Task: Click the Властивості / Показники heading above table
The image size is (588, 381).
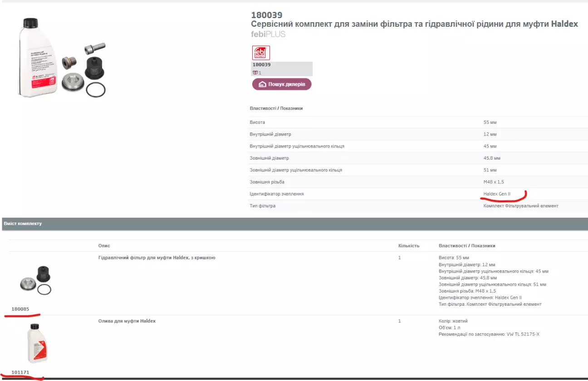Action: [x=276, y=108]
